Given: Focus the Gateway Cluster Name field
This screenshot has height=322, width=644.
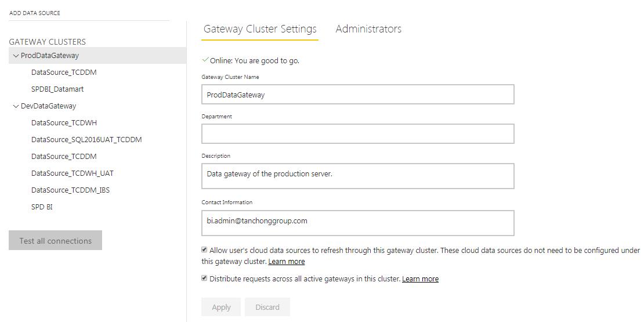Looking at the screenshot, I should [358, 95].
